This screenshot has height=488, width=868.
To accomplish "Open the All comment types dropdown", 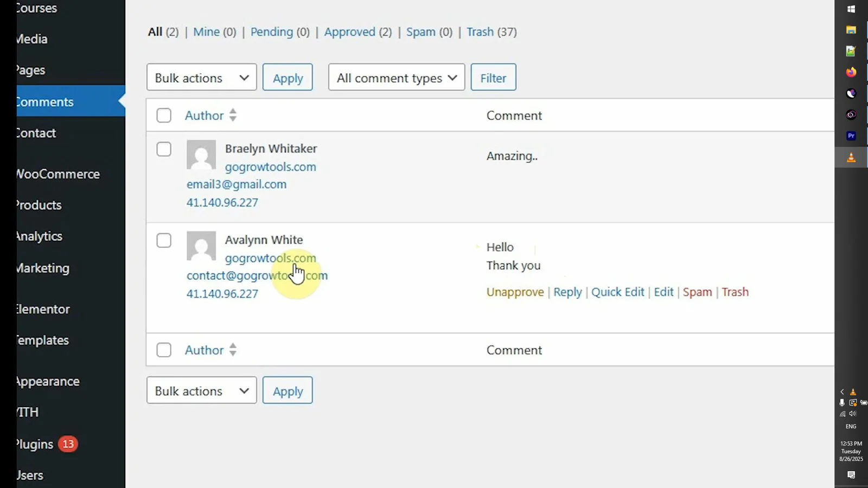I will [x=397, y=78].
